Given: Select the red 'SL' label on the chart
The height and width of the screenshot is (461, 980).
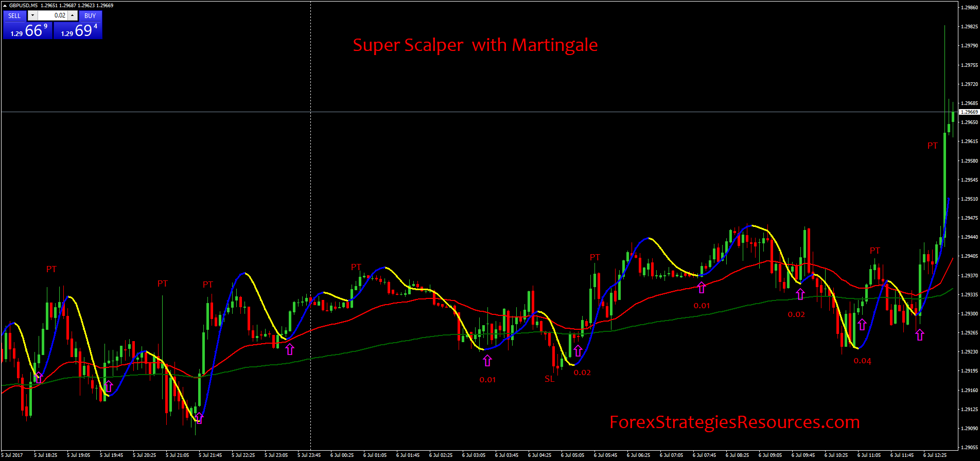Looking at the screenshot, I should pyautogui.click(x=550, y=379).
